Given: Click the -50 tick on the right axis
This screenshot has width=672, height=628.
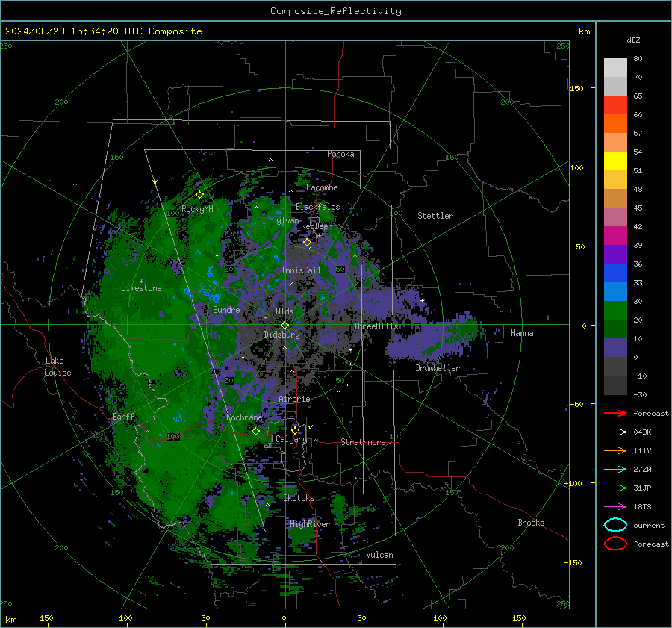Looking at the screenshot, I should [x=577, y=404].
